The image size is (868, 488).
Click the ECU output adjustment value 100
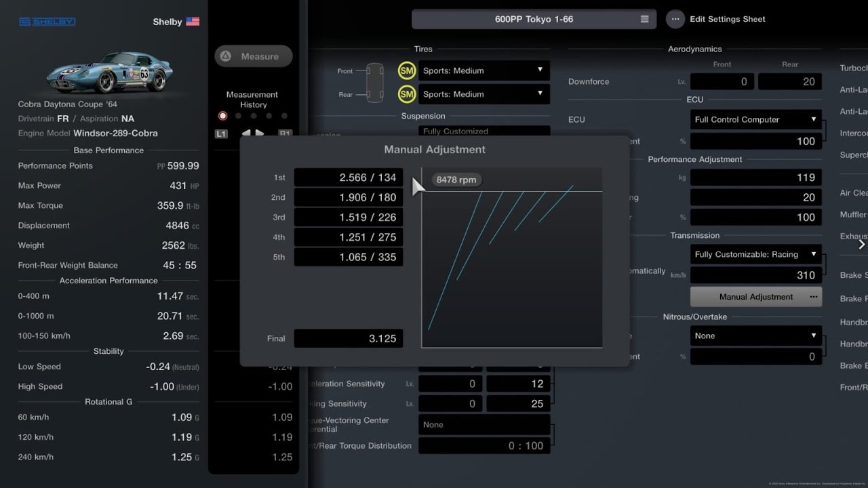coord(756,141)
